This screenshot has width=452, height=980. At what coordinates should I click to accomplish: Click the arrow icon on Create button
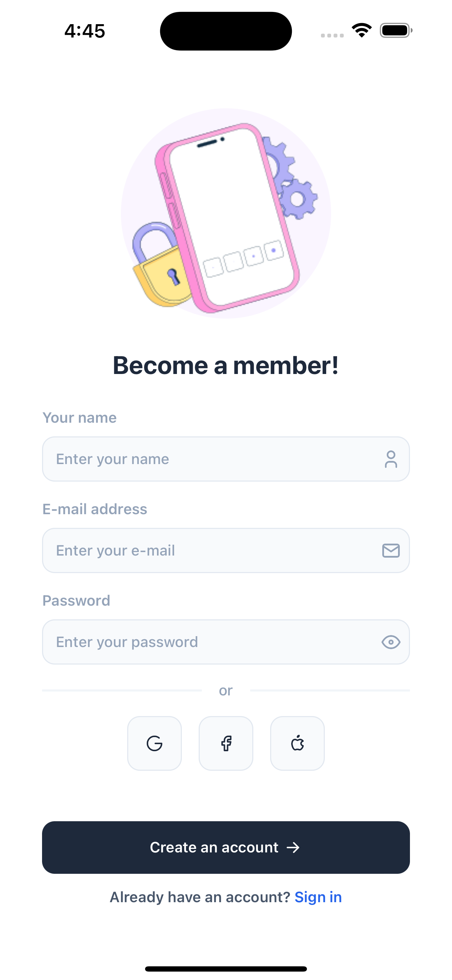293,847
